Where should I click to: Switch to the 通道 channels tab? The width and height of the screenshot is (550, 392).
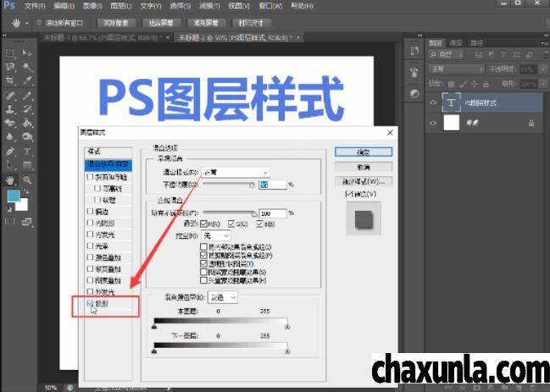[456, 43]
